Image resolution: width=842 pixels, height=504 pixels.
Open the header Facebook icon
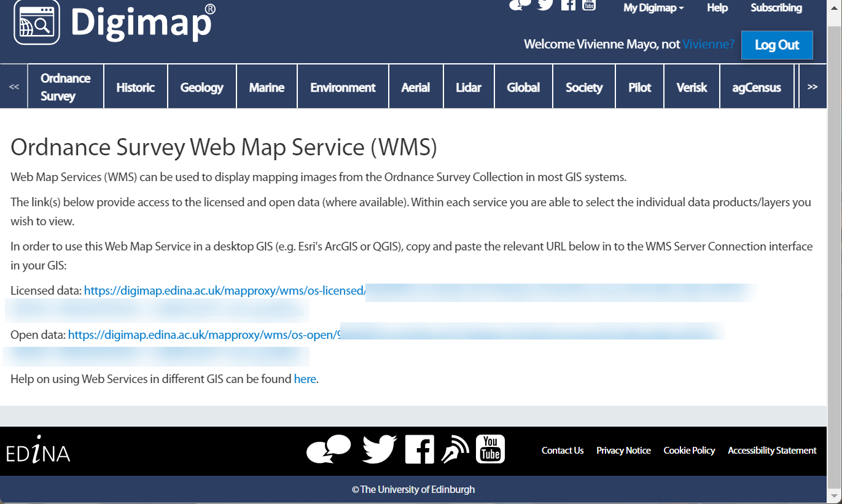(568, 5)
